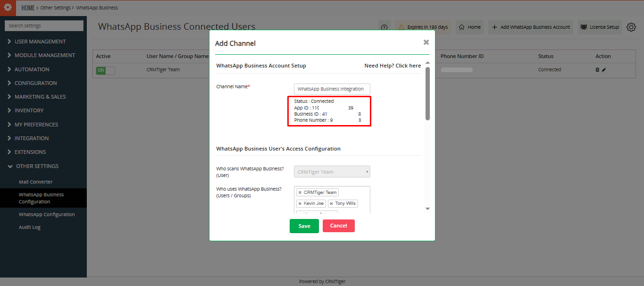Click the Action column header

point(603,56)
